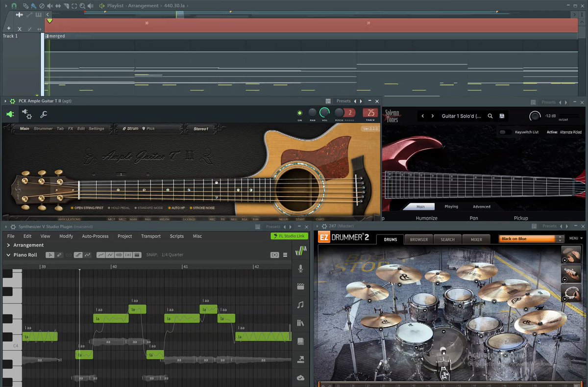Image resolution: width=588 pixels, height=387 pixels.
Task: Select the pencil tool in Synthesizer V Piano Roll
Action: 59,255
